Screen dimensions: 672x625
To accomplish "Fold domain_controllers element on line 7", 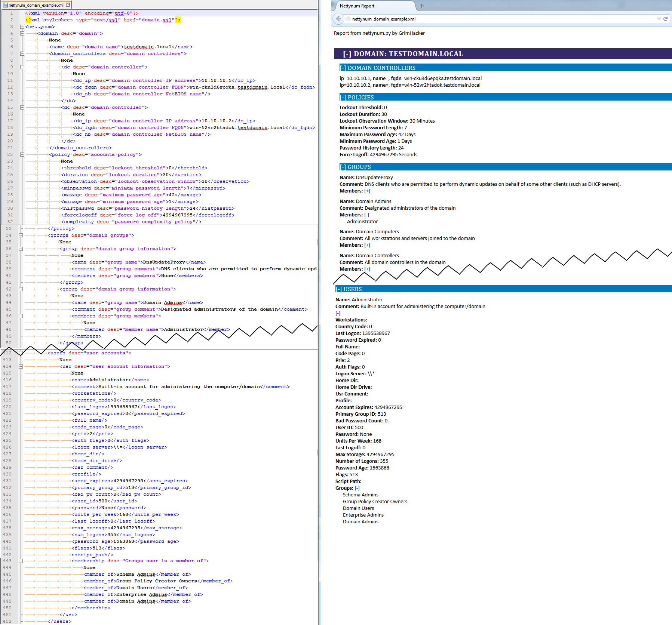I will click(22, 54).
